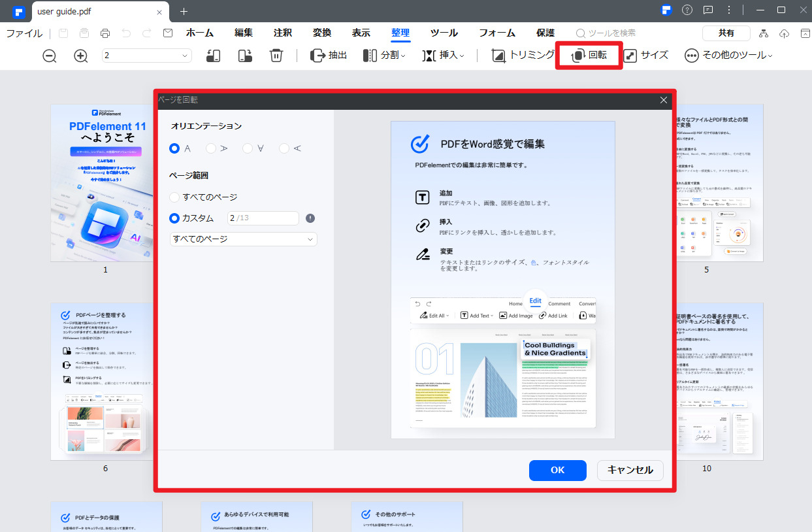Screen dimensions: 812x532
Task: Click the 抽出 extract tool
Action: pyautogui.click(x=329, y=56)
